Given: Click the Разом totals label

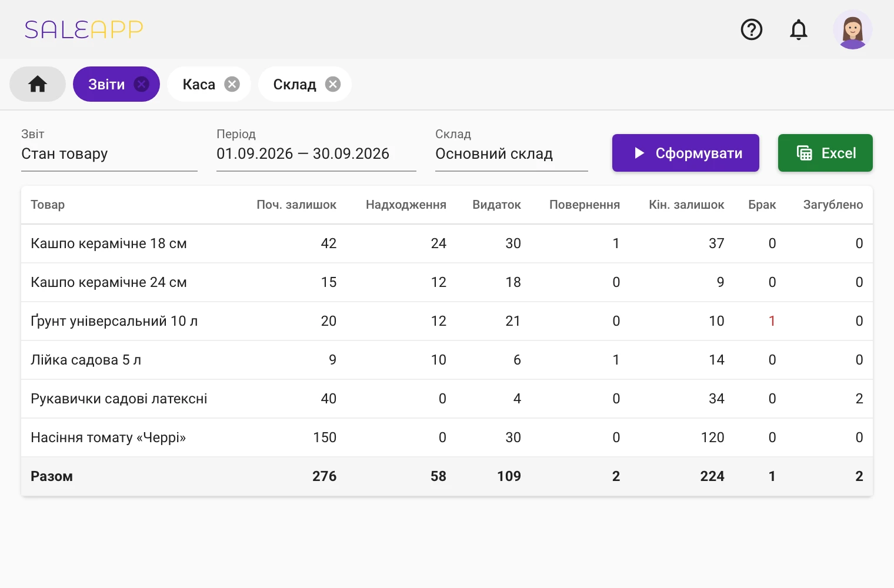Looking at the screenshot, I should [x=52, y=476].
